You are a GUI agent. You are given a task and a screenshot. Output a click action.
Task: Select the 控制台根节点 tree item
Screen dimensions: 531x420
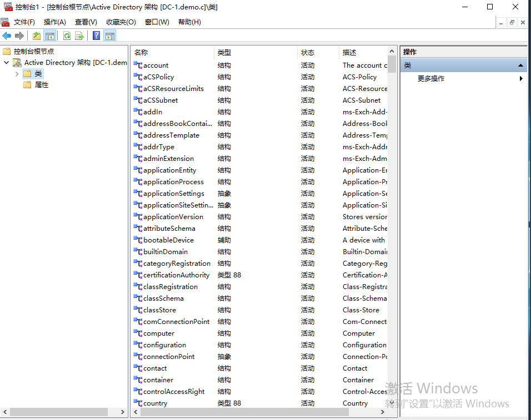coord(33,51)
